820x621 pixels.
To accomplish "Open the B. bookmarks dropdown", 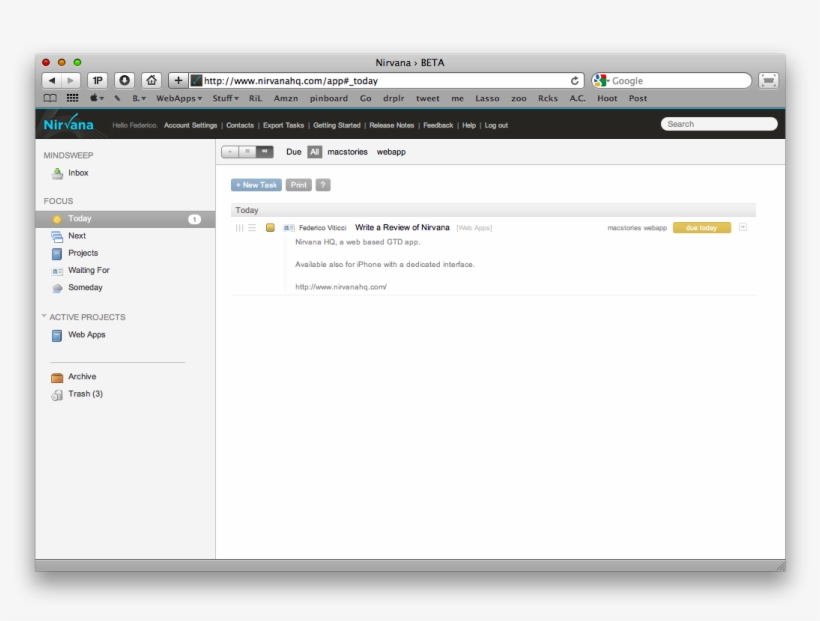I will pyautogui.click(x=139, y=98).
